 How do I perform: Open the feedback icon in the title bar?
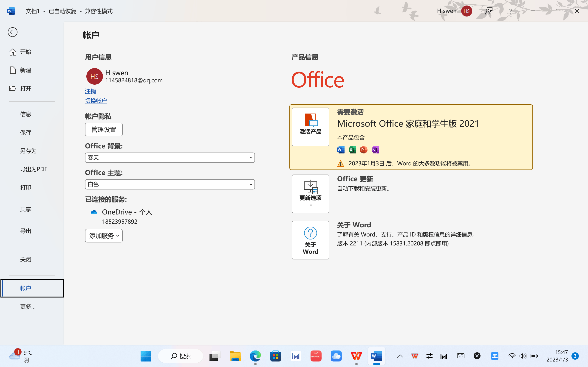pyautogui.click(x=488, y=11)
